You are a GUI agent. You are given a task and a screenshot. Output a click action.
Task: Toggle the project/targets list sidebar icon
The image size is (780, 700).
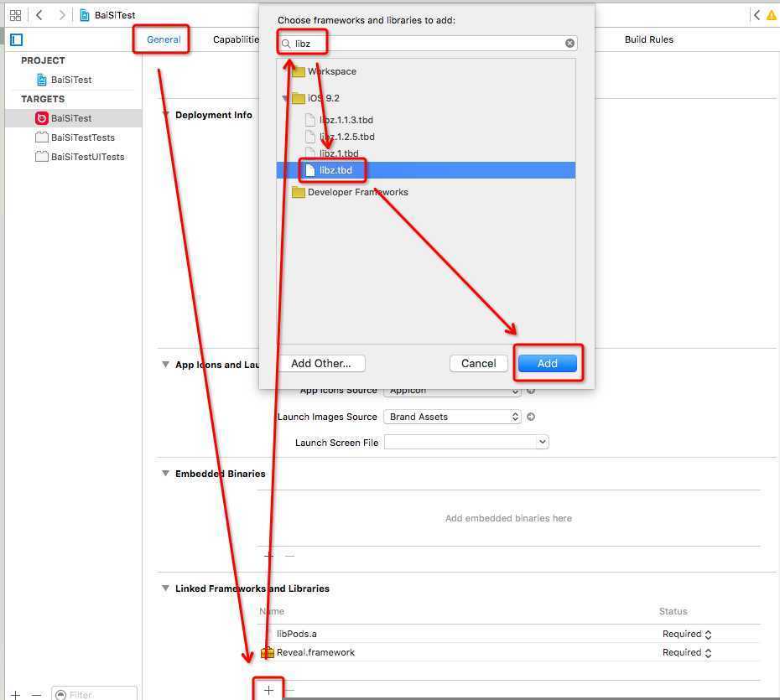(17, 39)
